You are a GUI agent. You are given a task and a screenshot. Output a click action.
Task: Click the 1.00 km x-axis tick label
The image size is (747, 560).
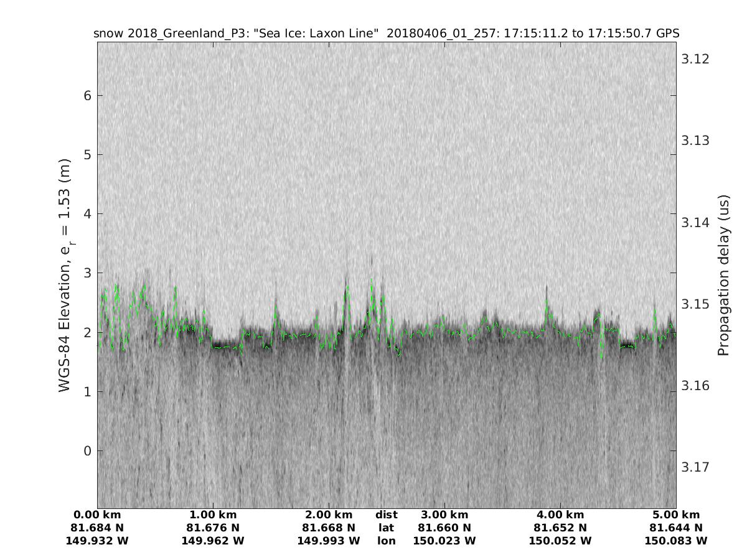coord(213,515)
